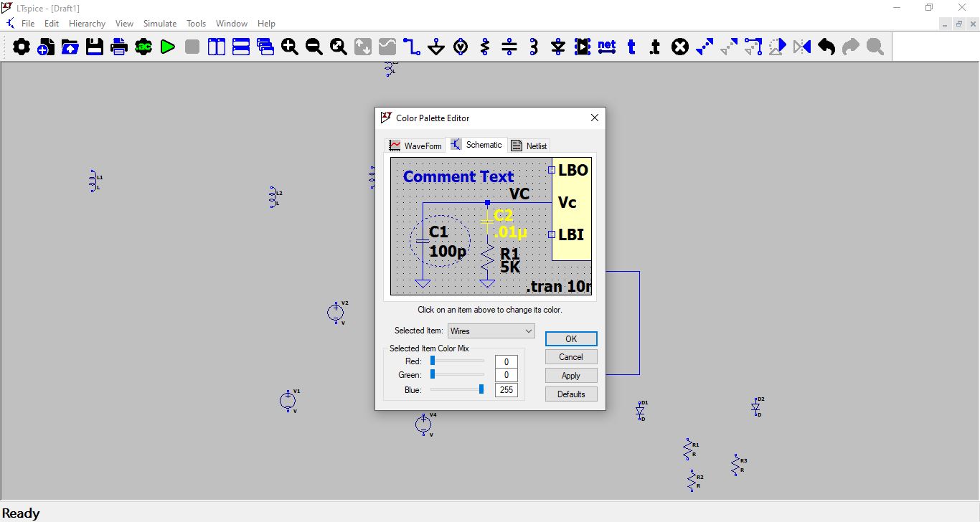Zoom to fit the schematic
The width and height of the screenshot is (980, 522).
pos(339,47)
